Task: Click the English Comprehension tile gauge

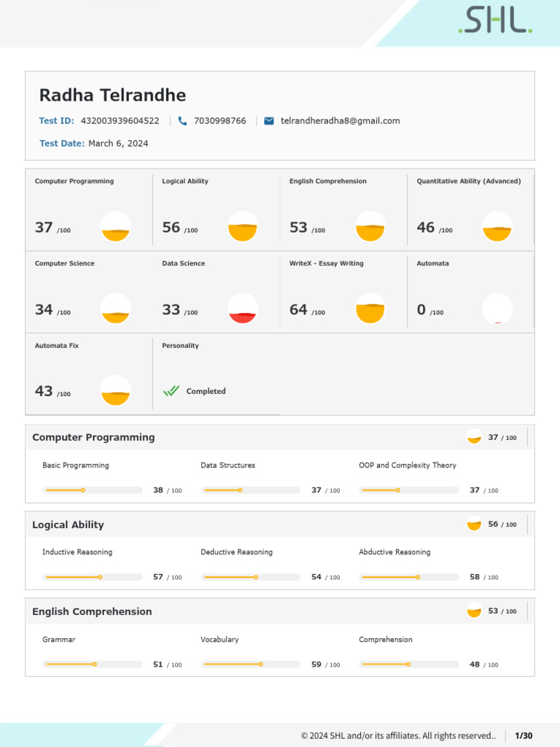Action: coord(370,227)
